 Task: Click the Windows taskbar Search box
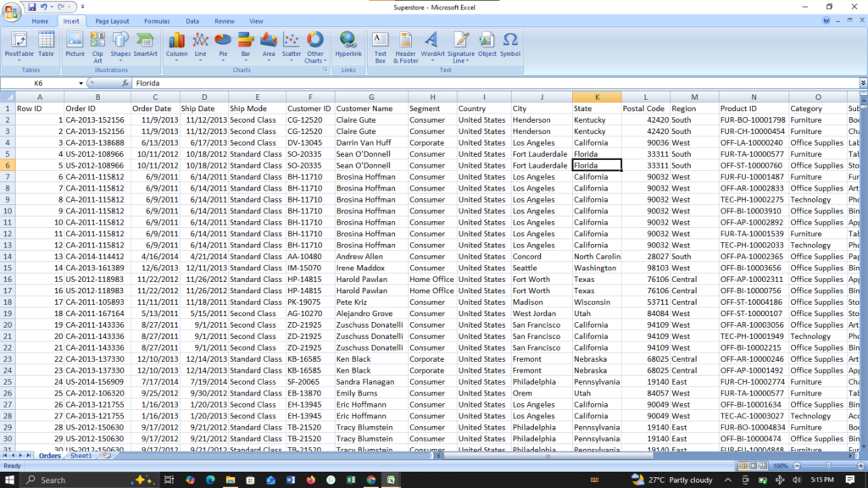88,480
